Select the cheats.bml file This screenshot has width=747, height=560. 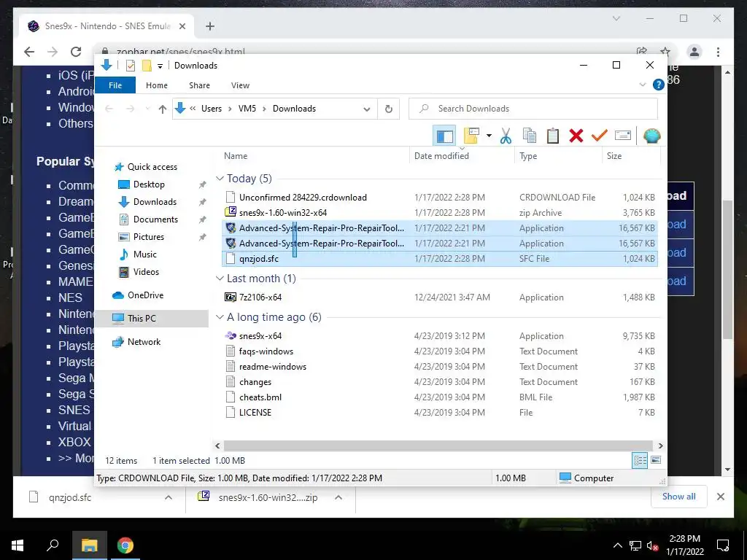439,397
